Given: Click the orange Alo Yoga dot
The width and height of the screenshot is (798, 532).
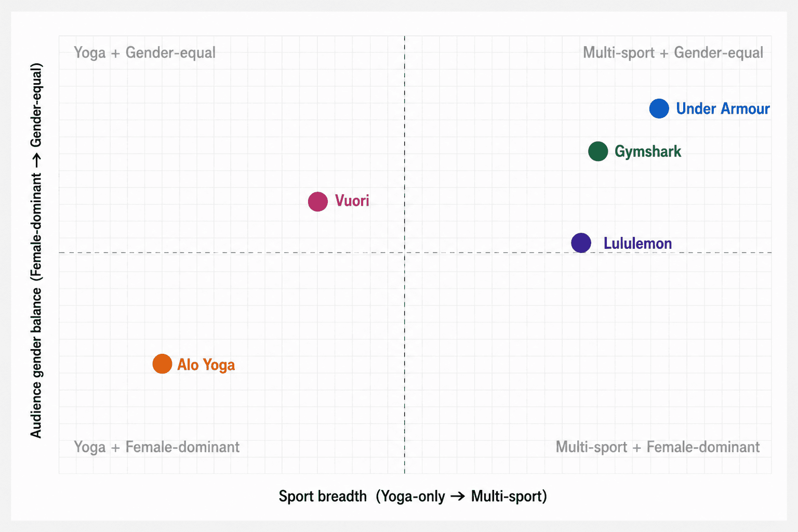Looking at the screenshot, I should point(162,364).
